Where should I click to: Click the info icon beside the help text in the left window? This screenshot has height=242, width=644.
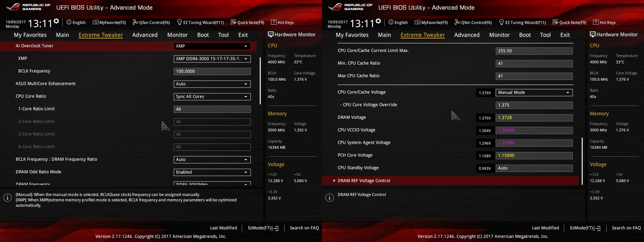pos(8,198)
